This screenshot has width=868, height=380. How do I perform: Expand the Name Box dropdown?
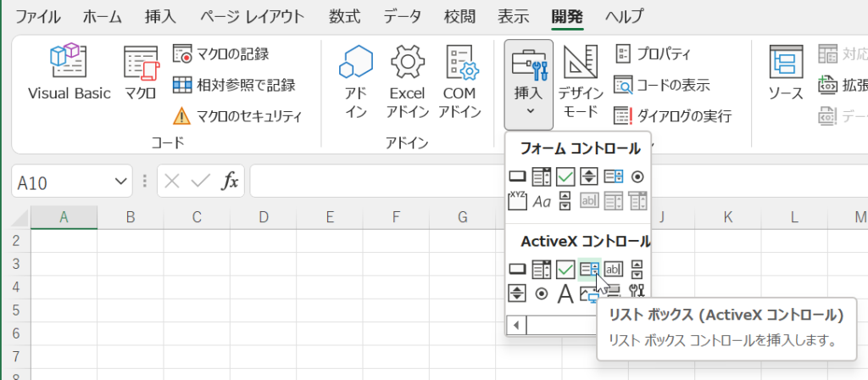pos(119,182)
